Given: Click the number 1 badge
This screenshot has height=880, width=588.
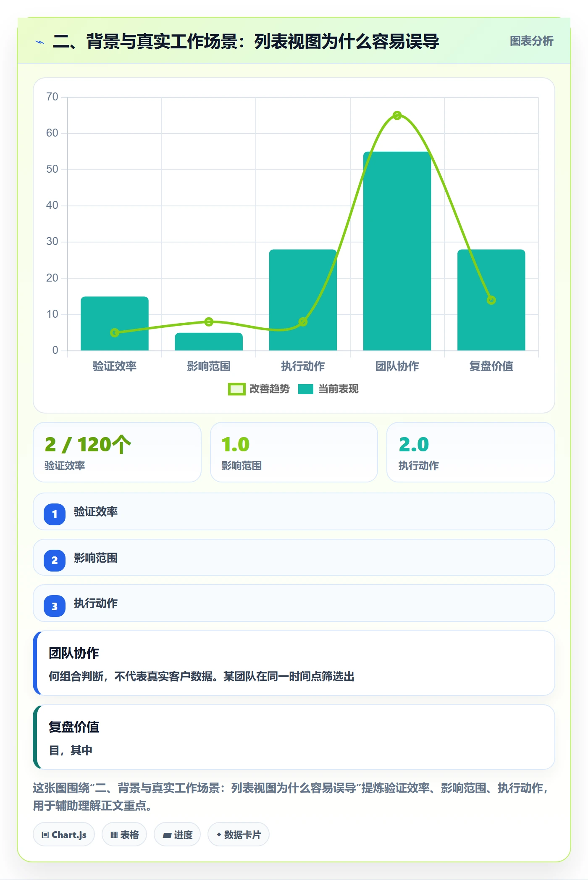Looking at the screenshot, I should pos(55,514).
